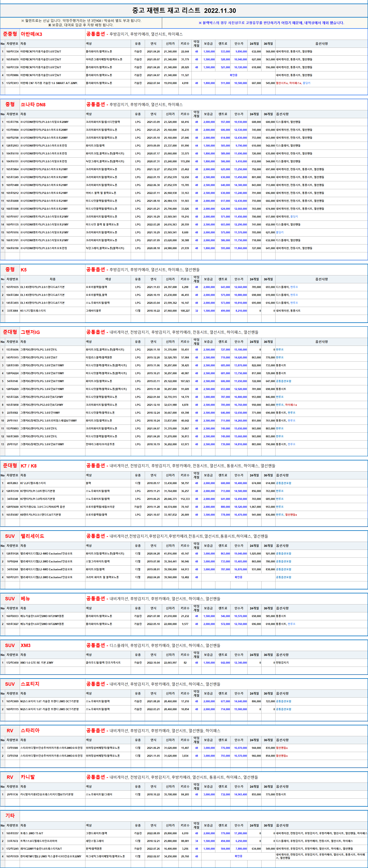Click vehicle number cell '160하6933'
The height and width of the screenshot is (868, 368).
click(x=12, y=616)
